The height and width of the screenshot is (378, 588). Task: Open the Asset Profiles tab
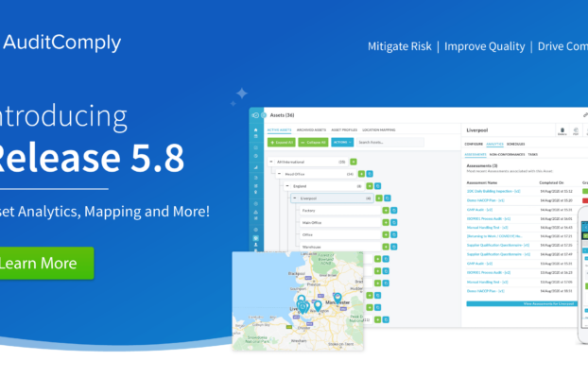(x=344, y=130)
